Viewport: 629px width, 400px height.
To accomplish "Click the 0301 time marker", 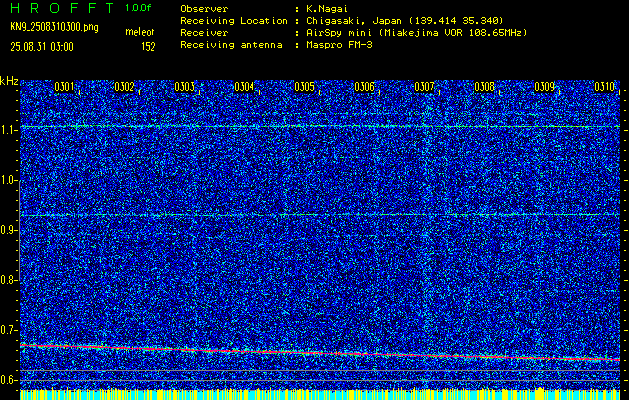I will pos(64,87).
